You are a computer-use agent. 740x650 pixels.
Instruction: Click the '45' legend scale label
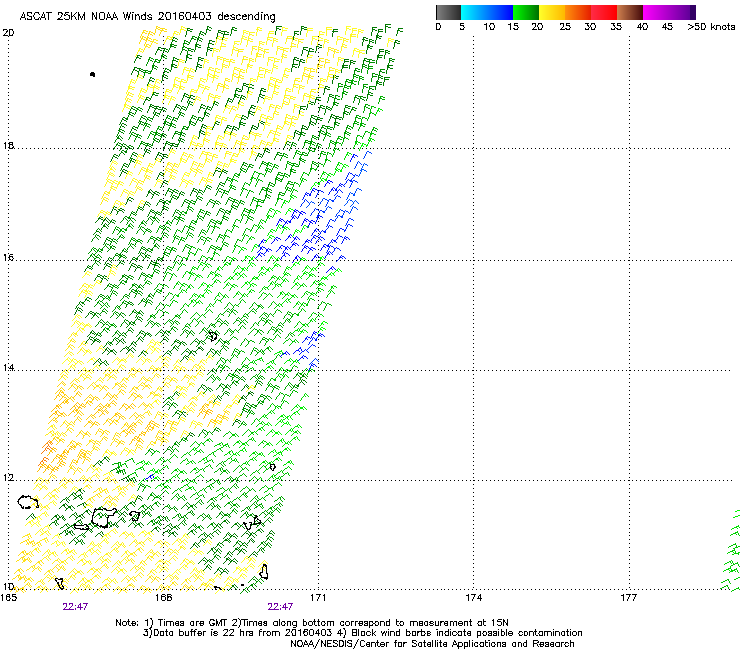(x=667, y=27)
